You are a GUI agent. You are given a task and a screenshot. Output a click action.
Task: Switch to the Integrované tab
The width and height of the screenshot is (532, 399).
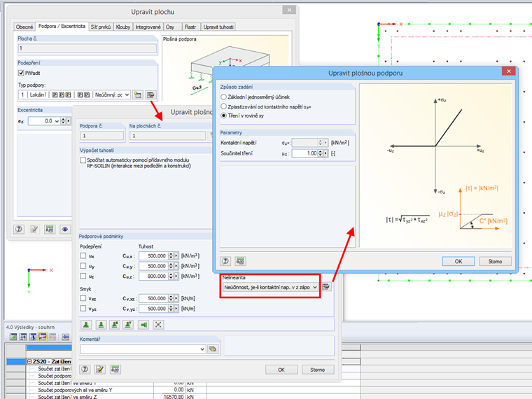tap(148, 27)
